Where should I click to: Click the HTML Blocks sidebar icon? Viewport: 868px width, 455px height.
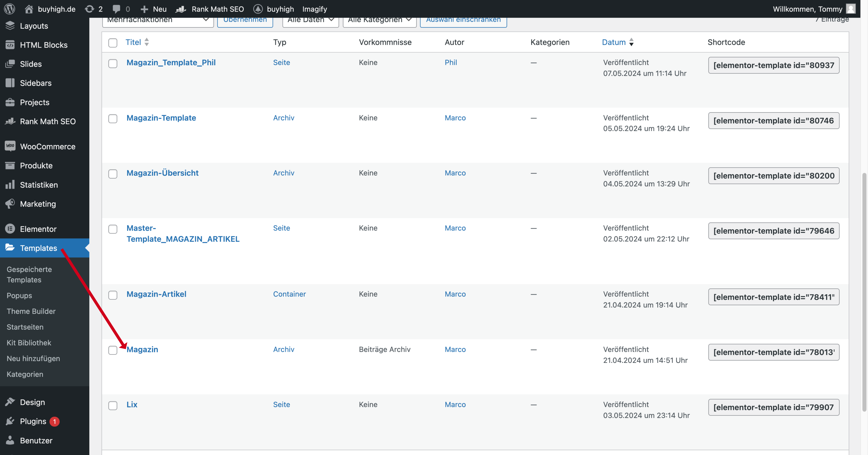[10, 45]
